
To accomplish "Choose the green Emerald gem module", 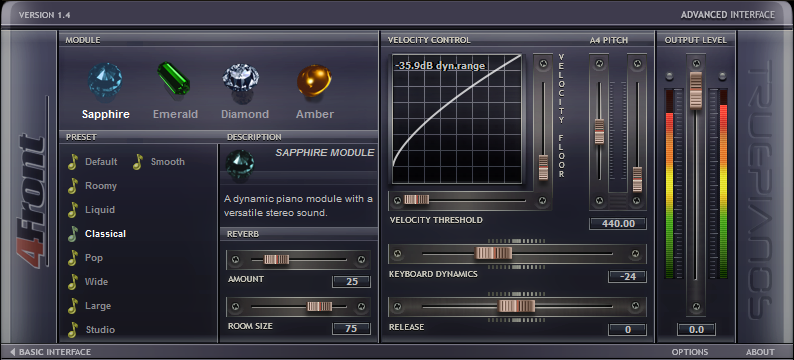I will tap(174, 78).
